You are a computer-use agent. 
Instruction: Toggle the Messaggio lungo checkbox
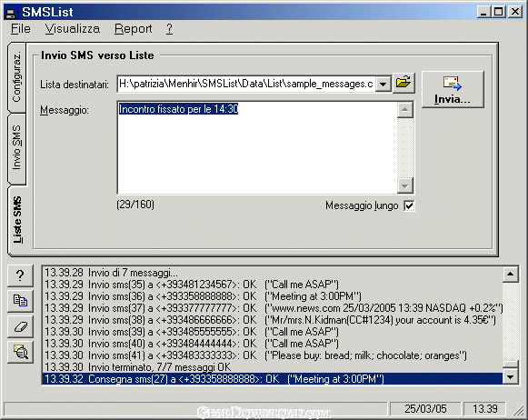[409, 205]
